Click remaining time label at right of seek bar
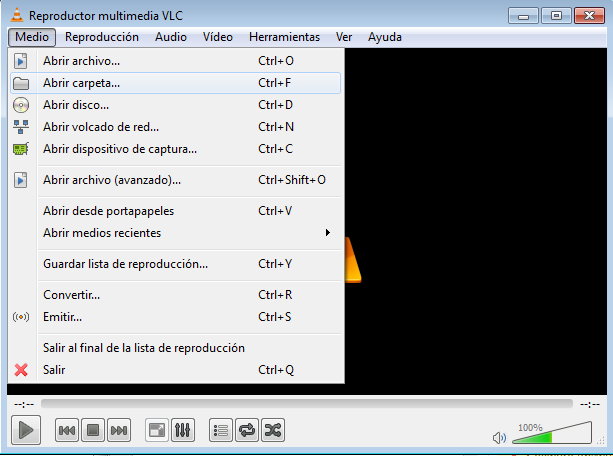The height and width of the screenshot is (456, 613). pyautogui.click(x=590, y=404)
